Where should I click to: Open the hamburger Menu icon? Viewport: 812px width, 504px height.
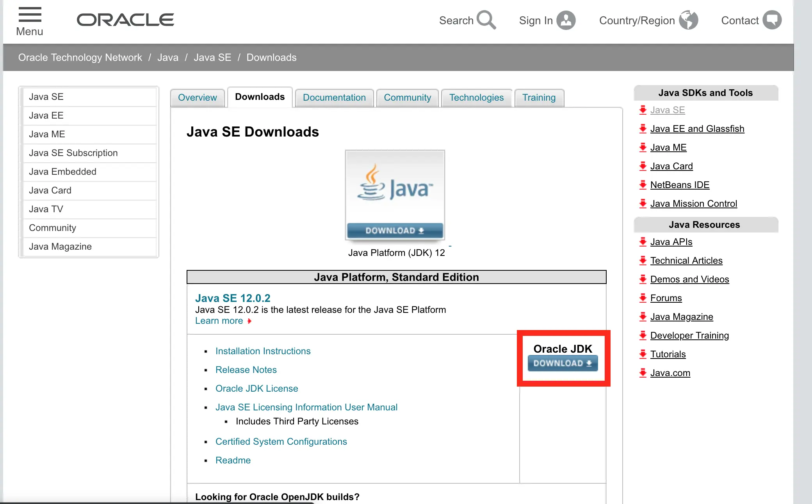point(30,15)
